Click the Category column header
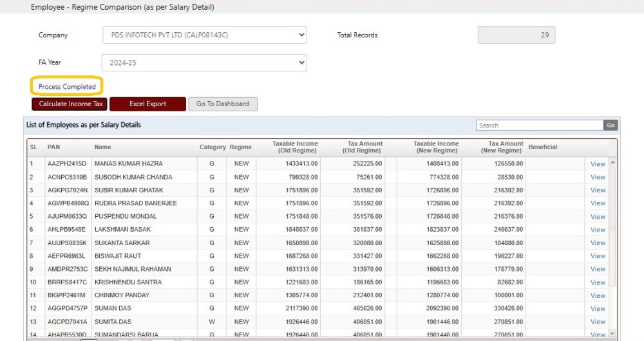Image resolution: width=644 pixels, height=341 pixels. (213, 147)
